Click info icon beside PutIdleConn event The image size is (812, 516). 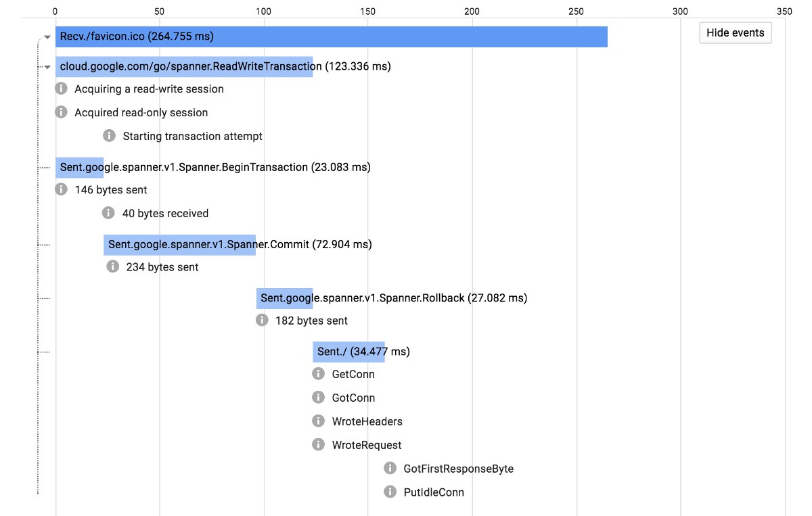(x=390, y=492)
